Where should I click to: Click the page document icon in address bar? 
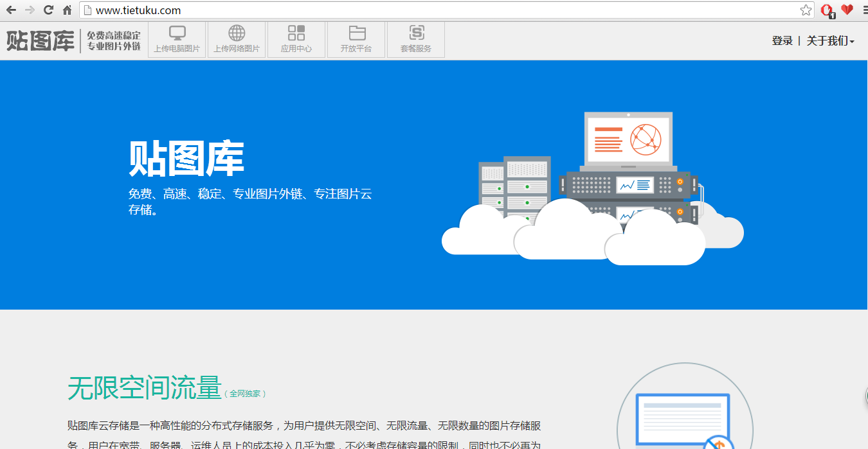[x=88, y=10]
